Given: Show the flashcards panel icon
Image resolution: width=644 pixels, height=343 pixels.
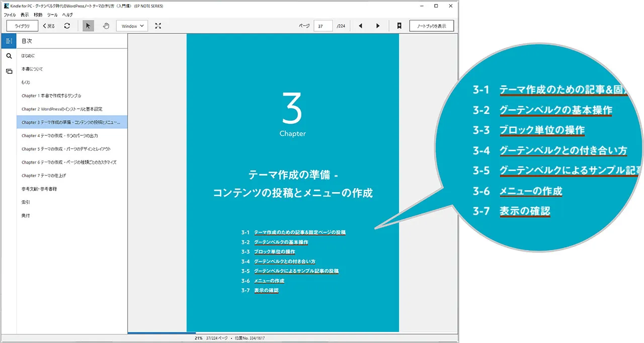Looking at the screenshot, I should [x=9, y=71].
